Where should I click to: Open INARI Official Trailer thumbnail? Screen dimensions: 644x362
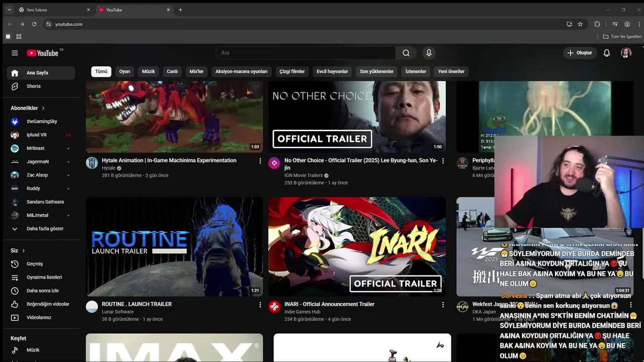point(357,246)
